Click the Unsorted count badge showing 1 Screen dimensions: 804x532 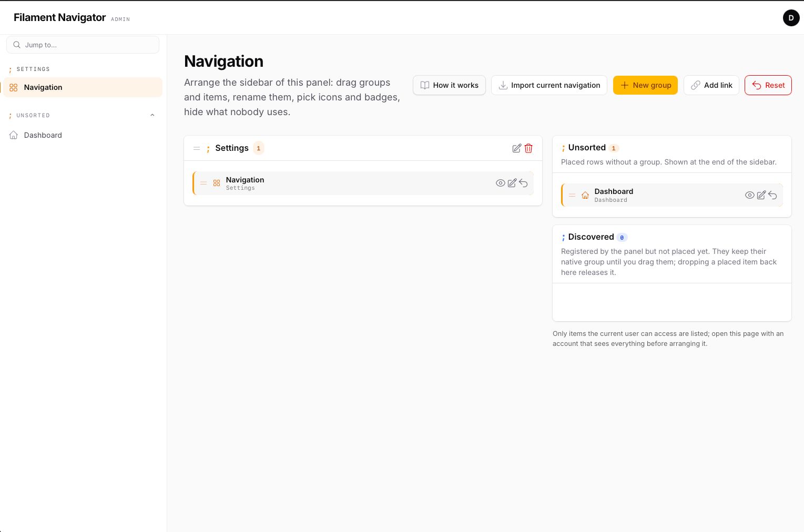[614, 148]
